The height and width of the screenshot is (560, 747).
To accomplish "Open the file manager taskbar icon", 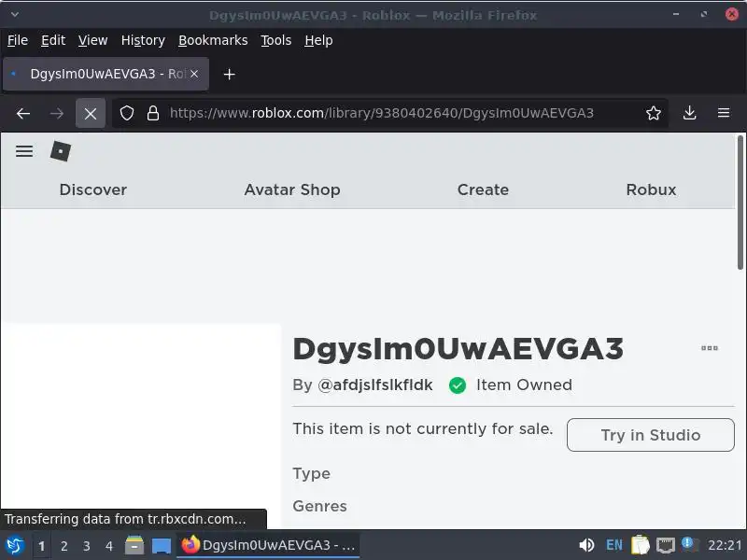I will [x=134, y=545].
